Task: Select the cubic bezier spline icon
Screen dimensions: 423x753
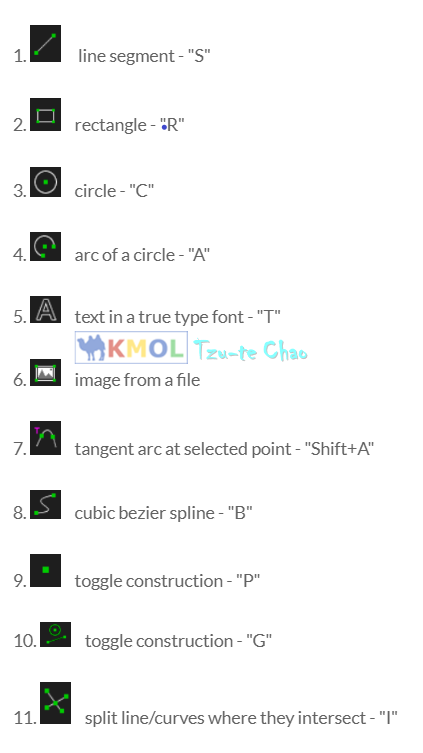Action: click(x=46, y=504)
